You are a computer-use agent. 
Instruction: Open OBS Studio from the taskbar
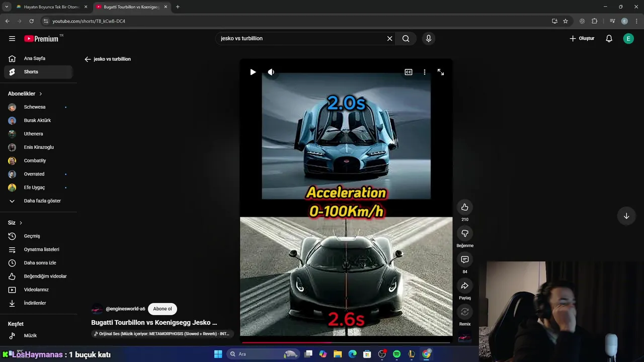pyautogui.click(x=382, y=354)
